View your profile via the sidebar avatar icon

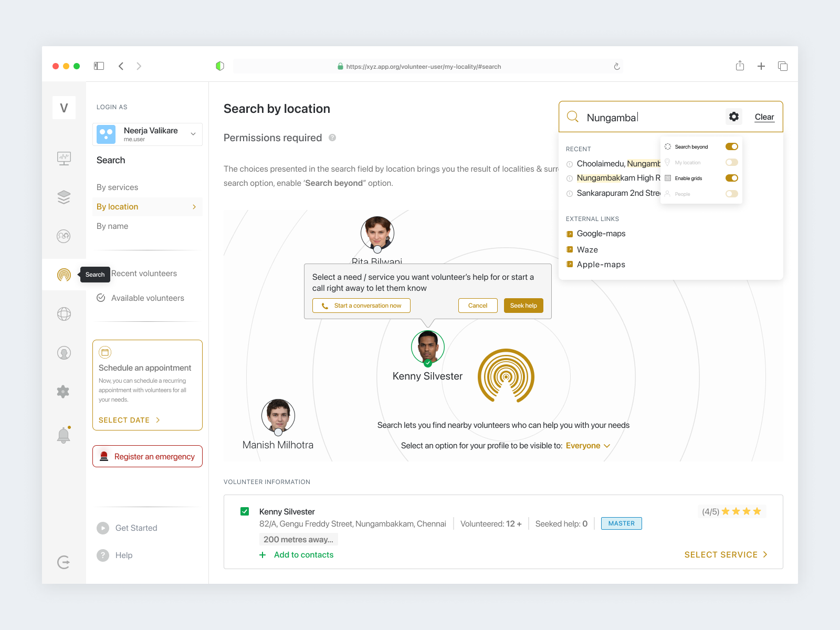coord(64,353)
